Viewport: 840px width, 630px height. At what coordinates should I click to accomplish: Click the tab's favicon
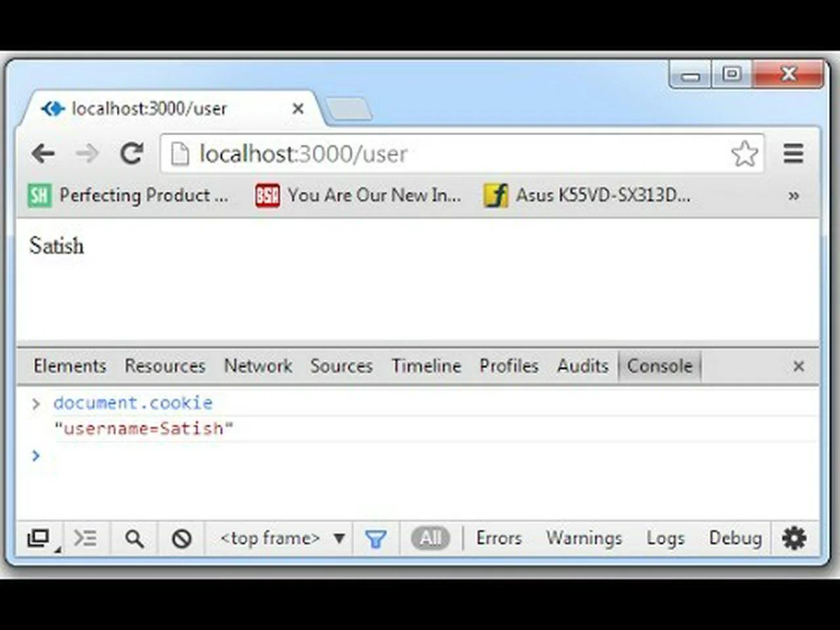[52, 108]
